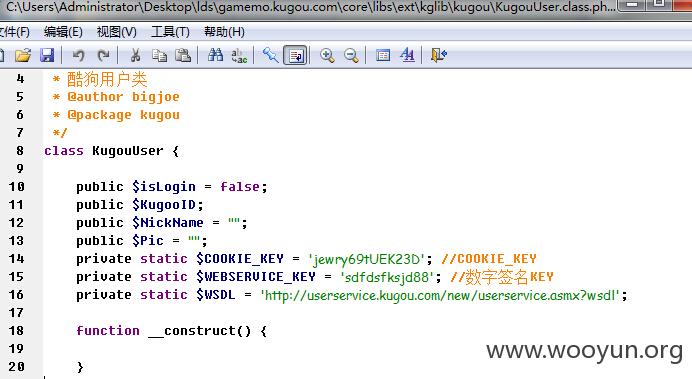
Task: Click the 'jewry69tUEK23D' string value
Action: 367,259
